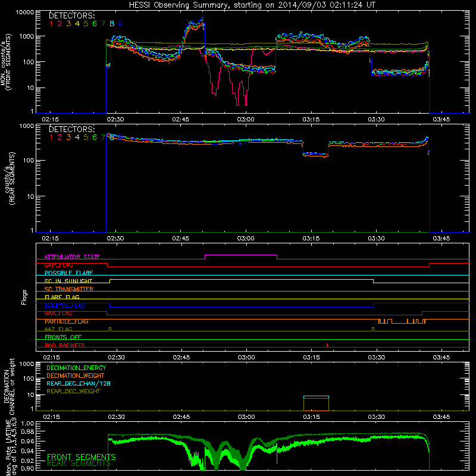Click the Flags y-axis title
Viewport: 476px width, 476px height.
click(x=24, y=297)
